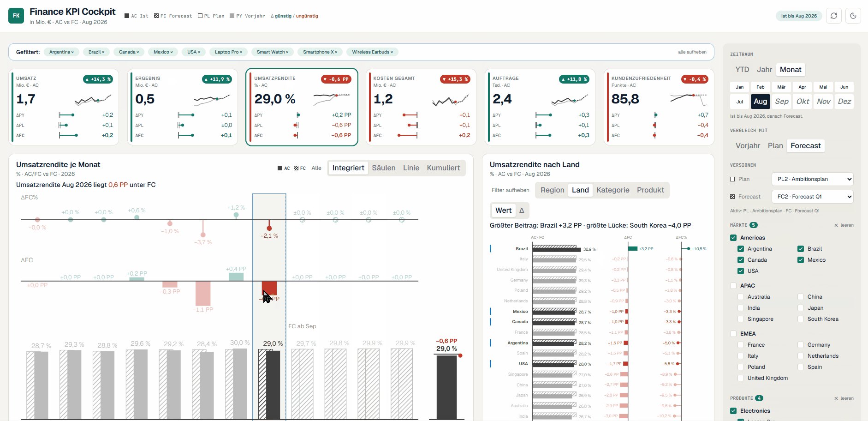Click the refresh icon in header

834,16
